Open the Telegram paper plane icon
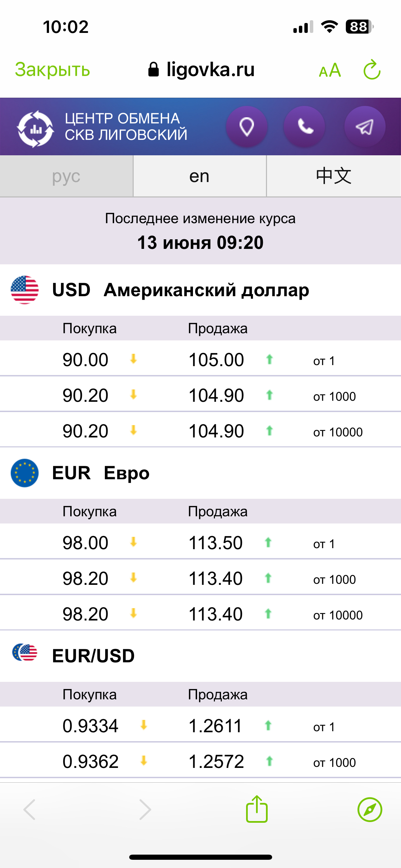This screenshot has width=401, height=868. [365, 127]
